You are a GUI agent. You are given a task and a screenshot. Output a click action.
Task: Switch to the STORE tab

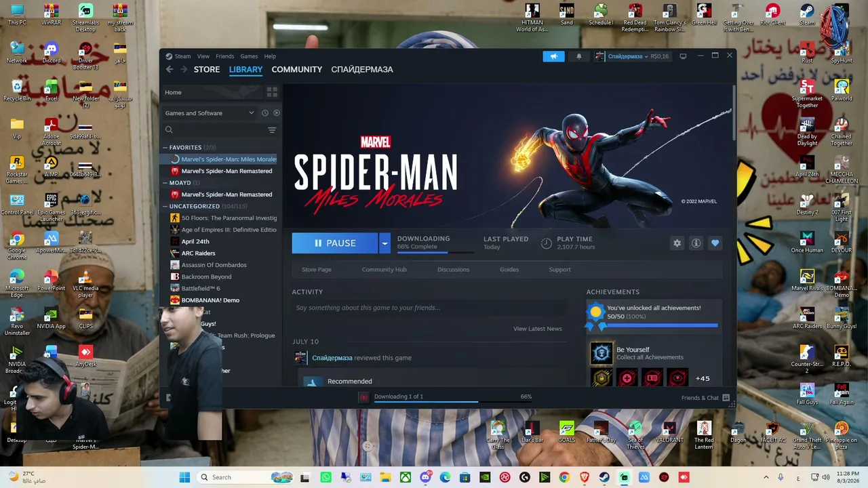(207, 69)
